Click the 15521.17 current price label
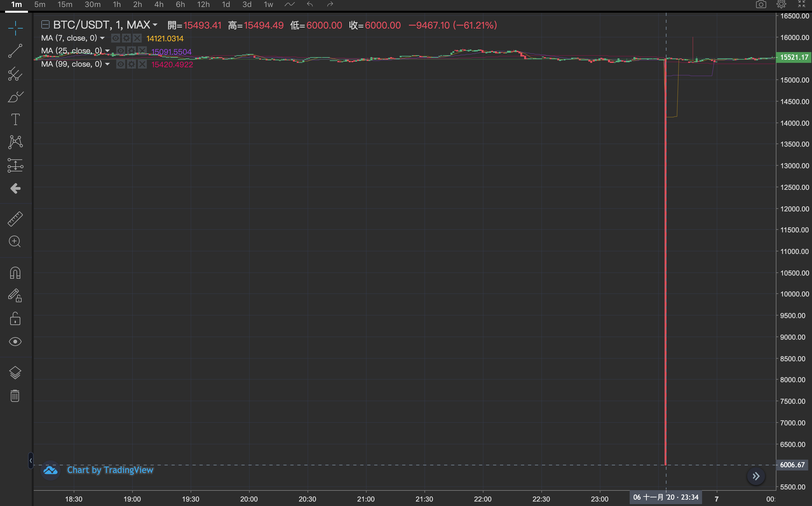 click(x=794, y=57)
